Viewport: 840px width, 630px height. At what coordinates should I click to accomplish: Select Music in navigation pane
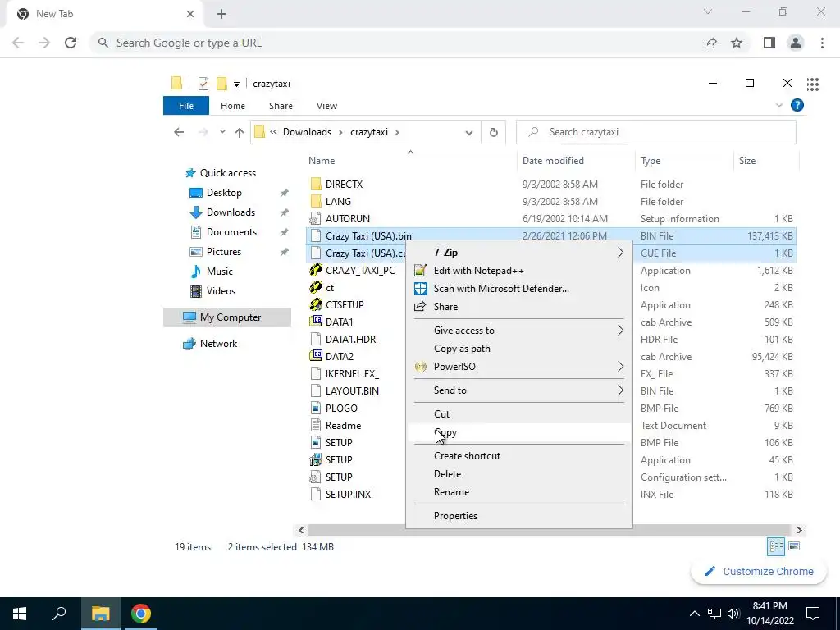220,272
